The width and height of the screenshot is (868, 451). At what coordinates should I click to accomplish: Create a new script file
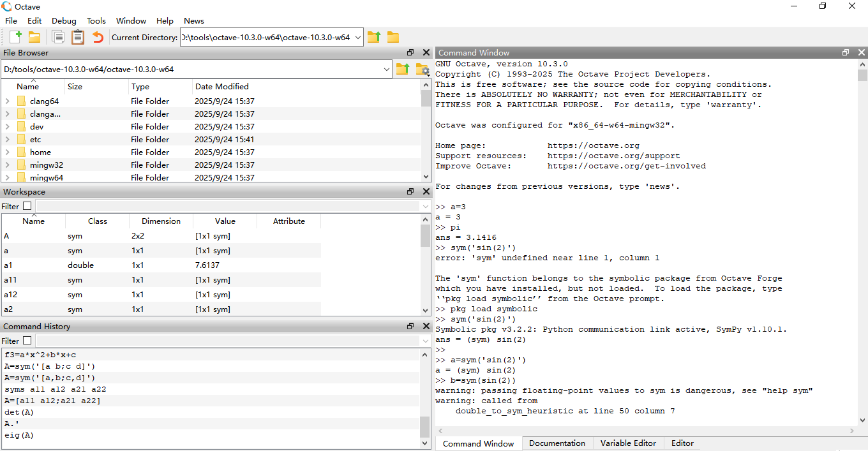click(15, 38)
